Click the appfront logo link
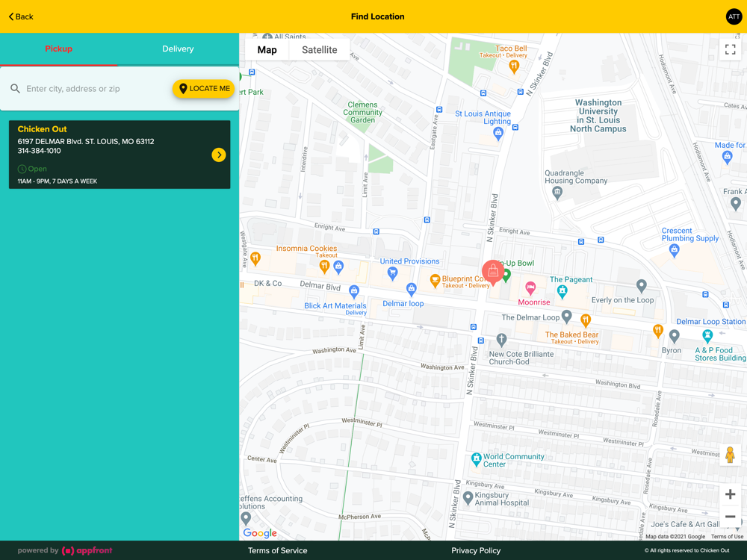747x560 pixels. (87, 550)
